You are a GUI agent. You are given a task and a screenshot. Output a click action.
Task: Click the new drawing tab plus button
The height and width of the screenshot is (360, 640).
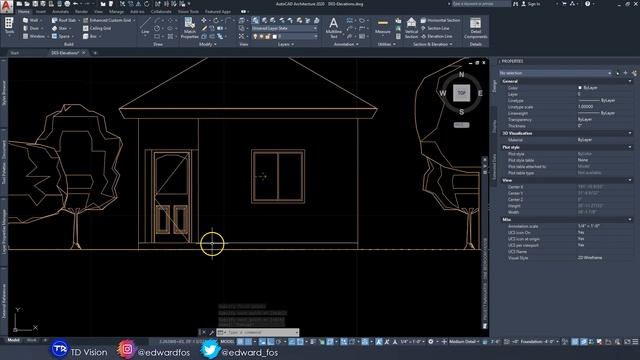(95, 53)
